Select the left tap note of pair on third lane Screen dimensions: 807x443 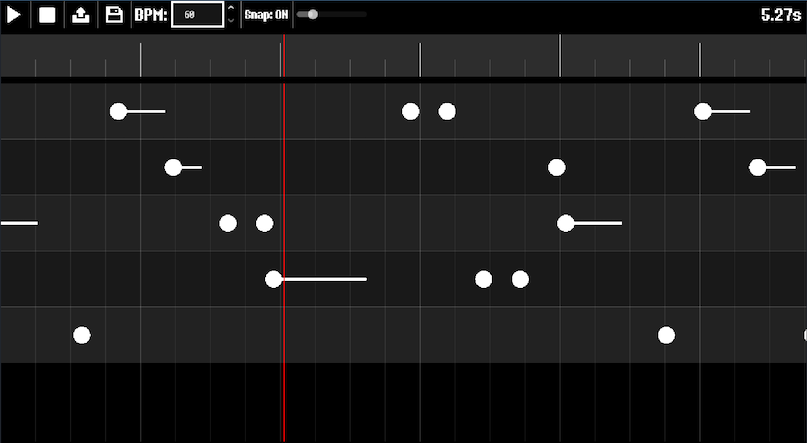[x=228, y=224]
